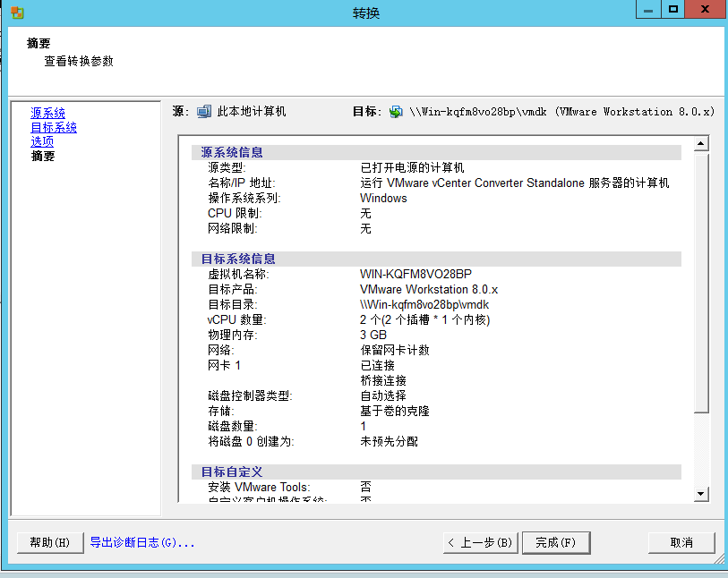
Task: Click the 虚拟机名称 label
Action: (x=238, y=274)
